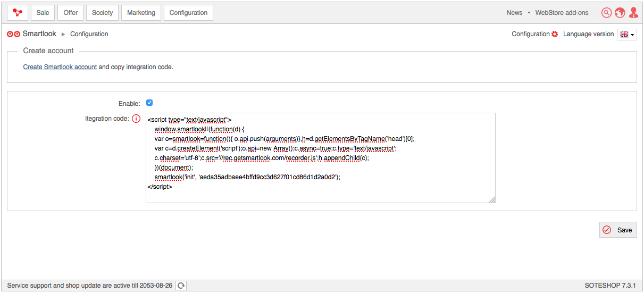
Task: Show the Integration code info icon
Action: click(136, 119)
